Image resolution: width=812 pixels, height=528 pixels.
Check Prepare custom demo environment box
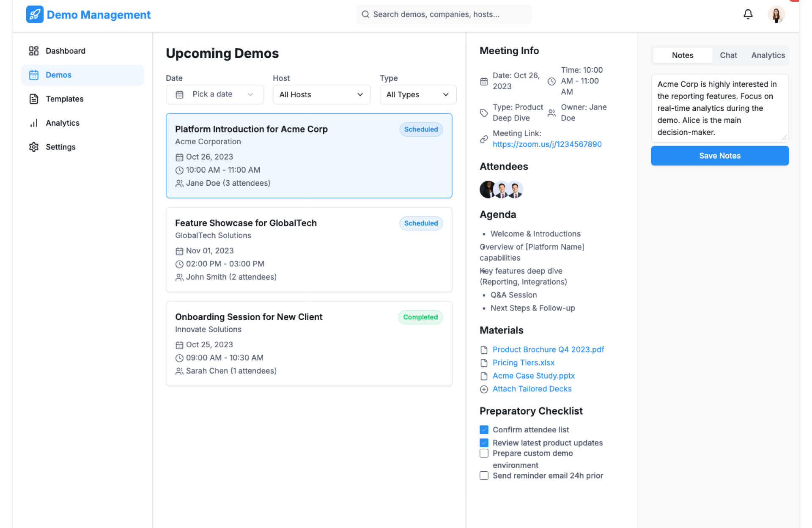point(484,454)
